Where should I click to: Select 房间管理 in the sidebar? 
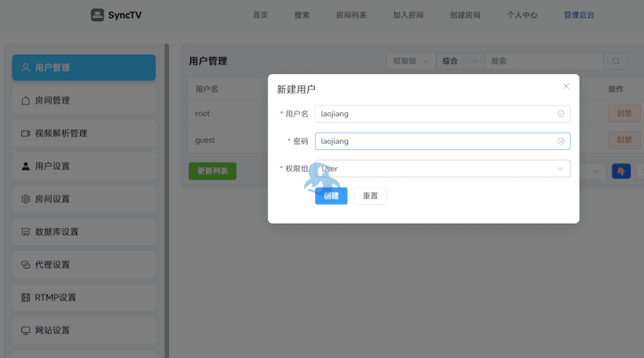point(84,100)
